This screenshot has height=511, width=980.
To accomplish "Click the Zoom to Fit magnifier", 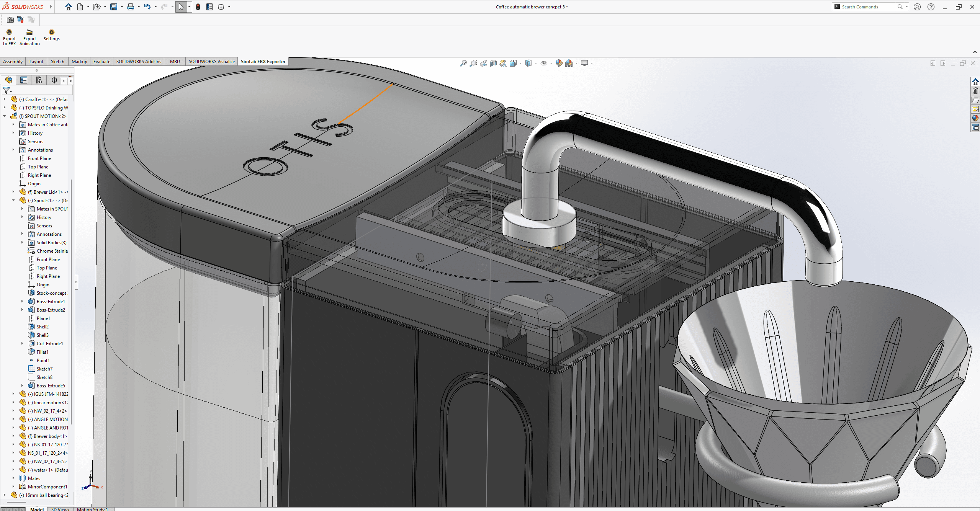I will point(463,63).
